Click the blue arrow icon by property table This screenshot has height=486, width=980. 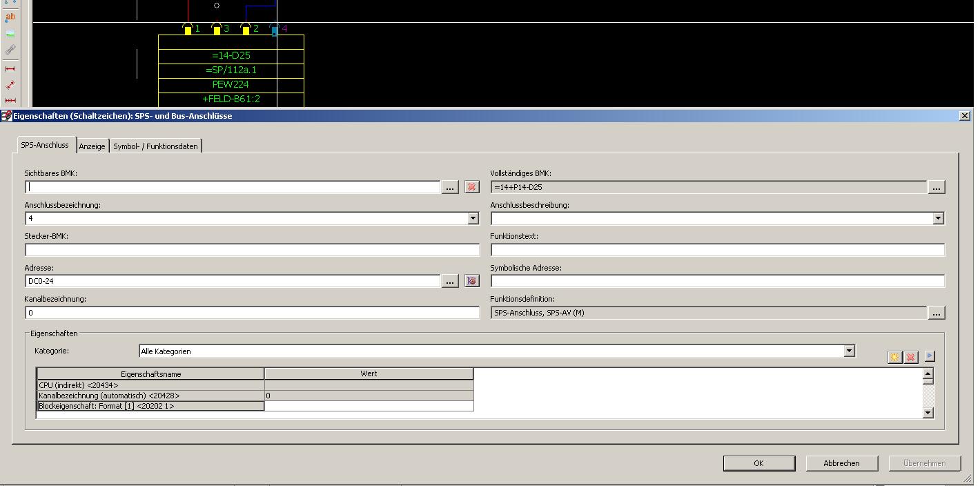click(930, 356)
